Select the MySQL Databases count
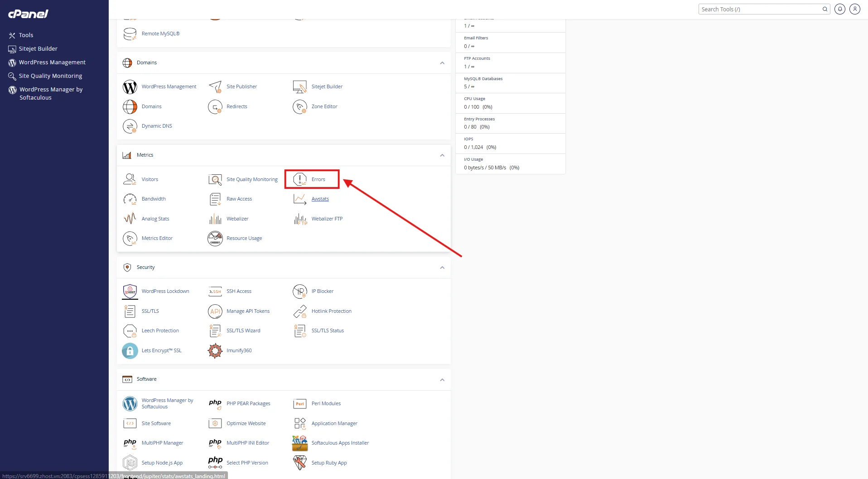 pyautogui.click(x=469, y=86)
